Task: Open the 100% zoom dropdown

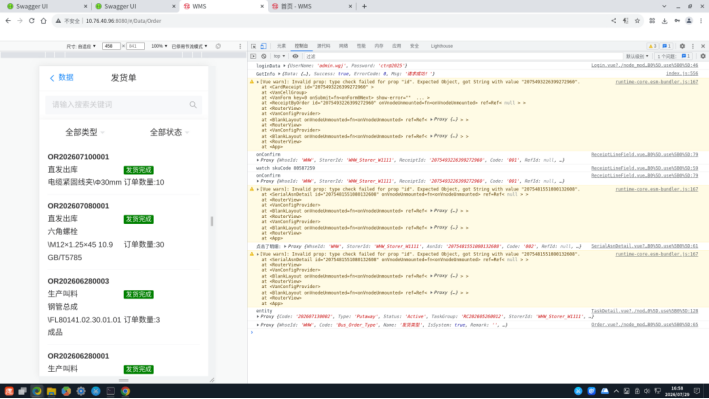Action: click(159, 46)
